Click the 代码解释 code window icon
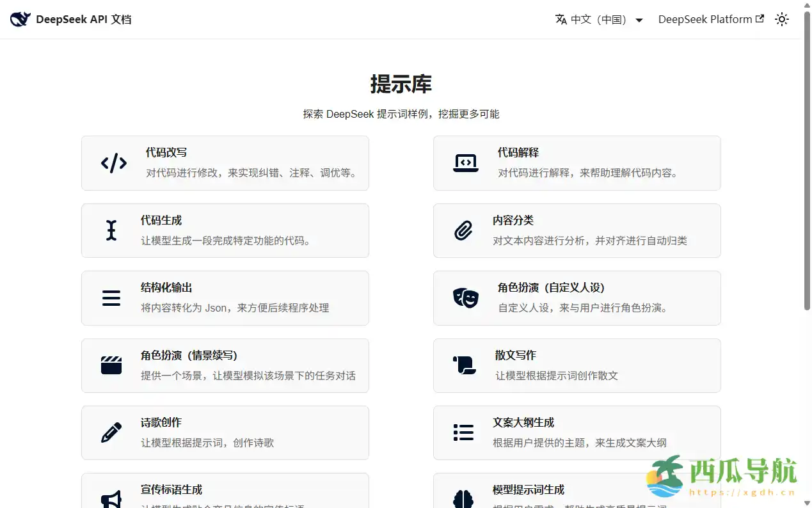The width and height of the screenshot is (812, 508). (x=465, y=163)
